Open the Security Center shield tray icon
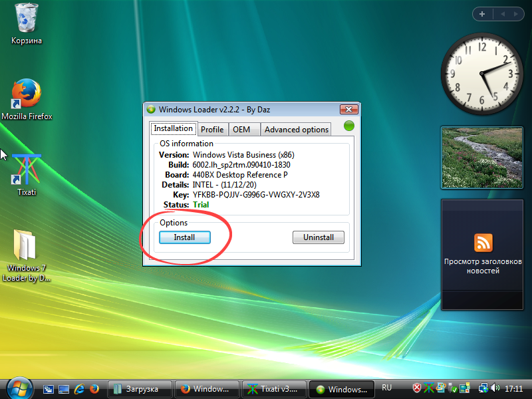532x399 pixels. [x=417, y=388]
